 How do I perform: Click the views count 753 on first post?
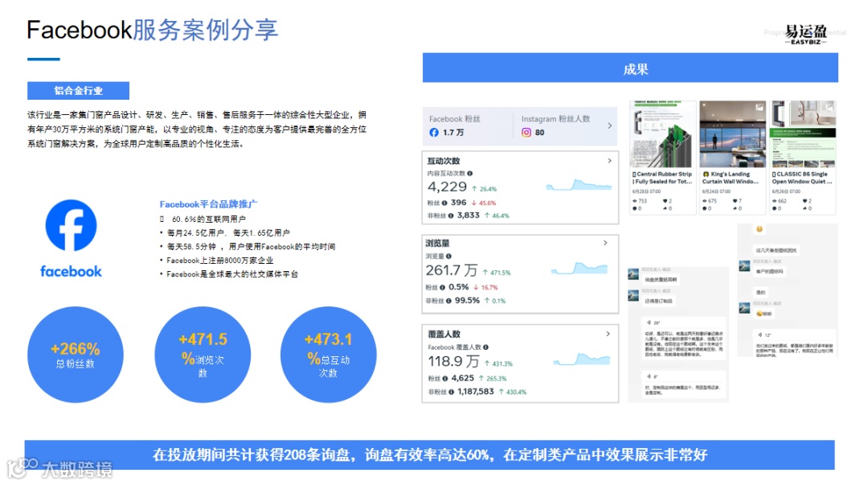640,201
